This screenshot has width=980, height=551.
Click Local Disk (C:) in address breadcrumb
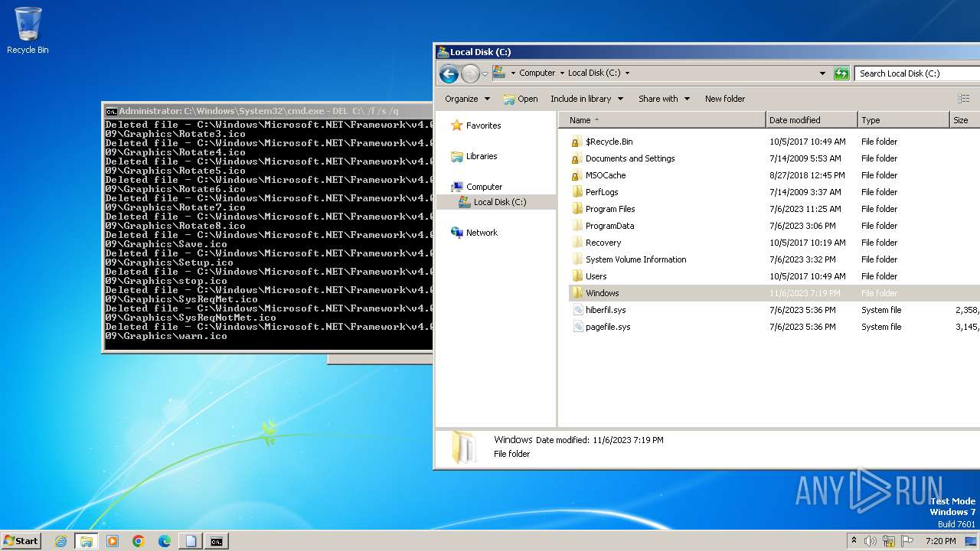[594, 73]
